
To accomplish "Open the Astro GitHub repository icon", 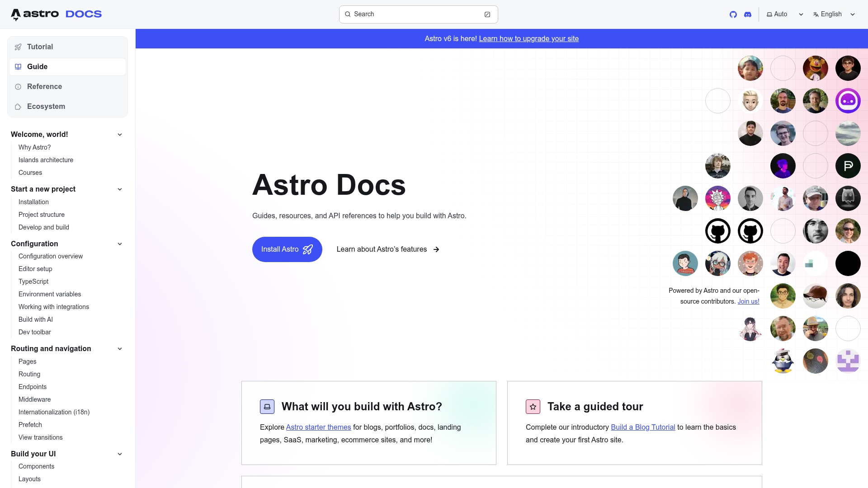I will (733, 14).
